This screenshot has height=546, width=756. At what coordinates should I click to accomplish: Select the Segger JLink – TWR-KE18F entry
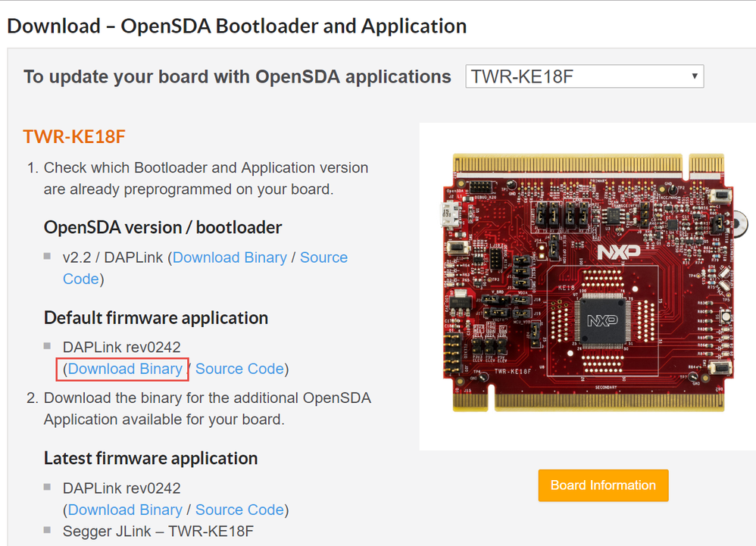158,531
